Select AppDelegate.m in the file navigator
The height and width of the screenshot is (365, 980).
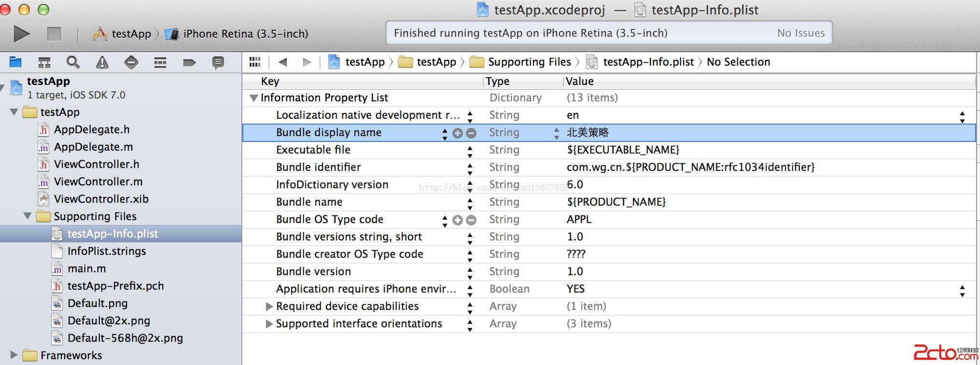click(93, 147)
